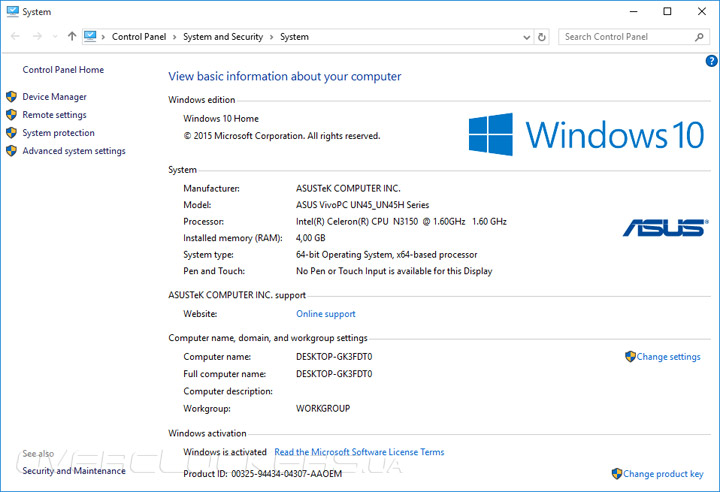Viewport: 720px width, 492px height.
Task: Open Help with the question mark icon
Action: 711,61
